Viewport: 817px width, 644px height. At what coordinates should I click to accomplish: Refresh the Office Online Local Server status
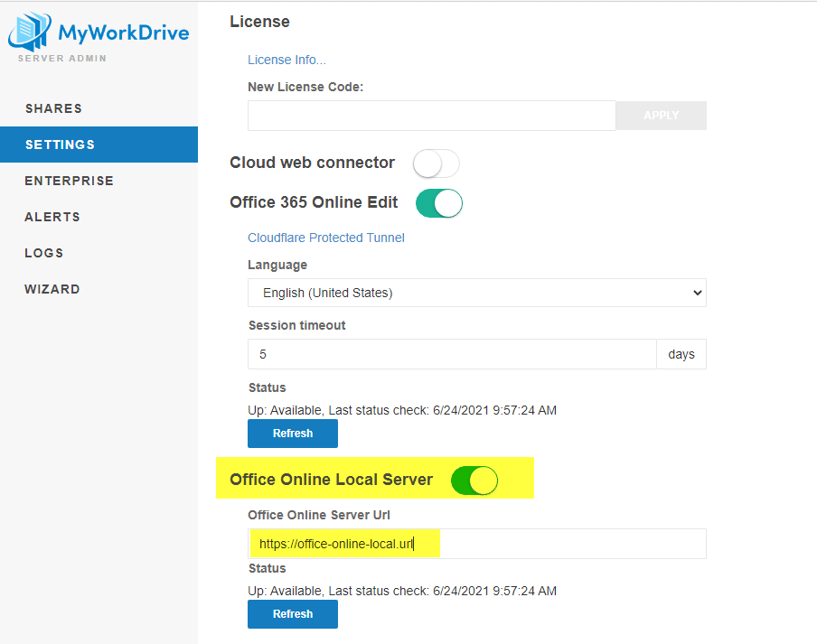tap(293, 614)
